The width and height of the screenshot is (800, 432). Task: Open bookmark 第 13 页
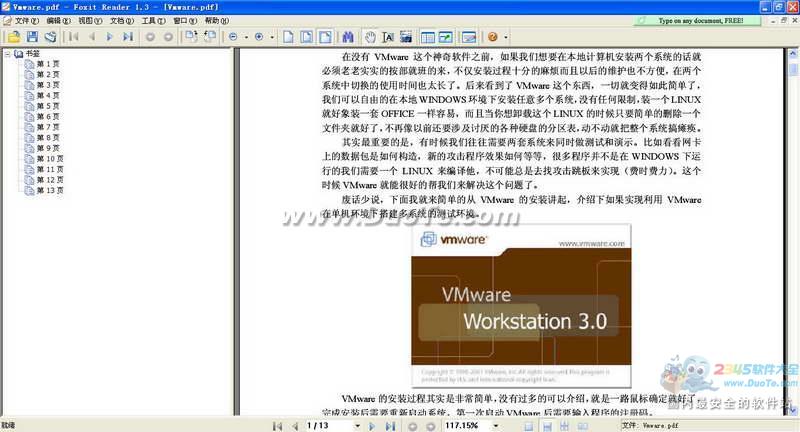[50, 190]
